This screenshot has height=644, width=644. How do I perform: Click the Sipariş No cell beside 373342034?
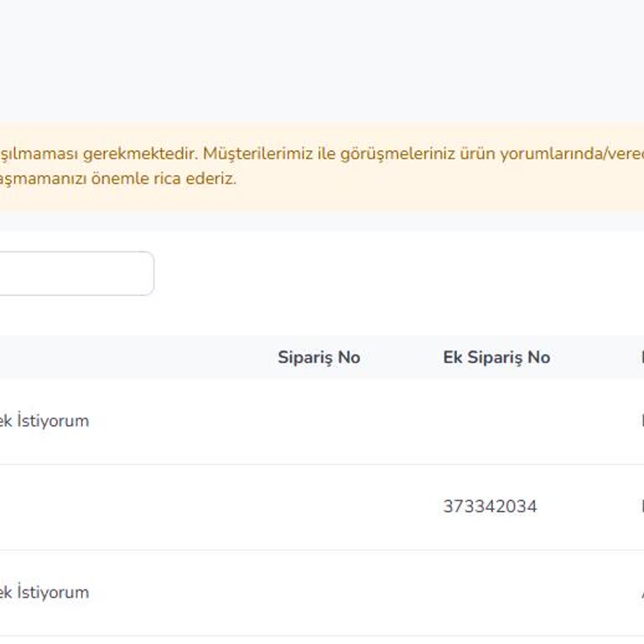319,506
